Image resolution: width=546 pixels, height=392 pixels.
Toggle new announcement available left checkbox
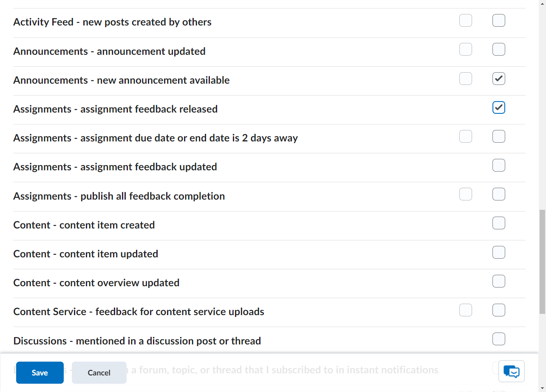466,79
